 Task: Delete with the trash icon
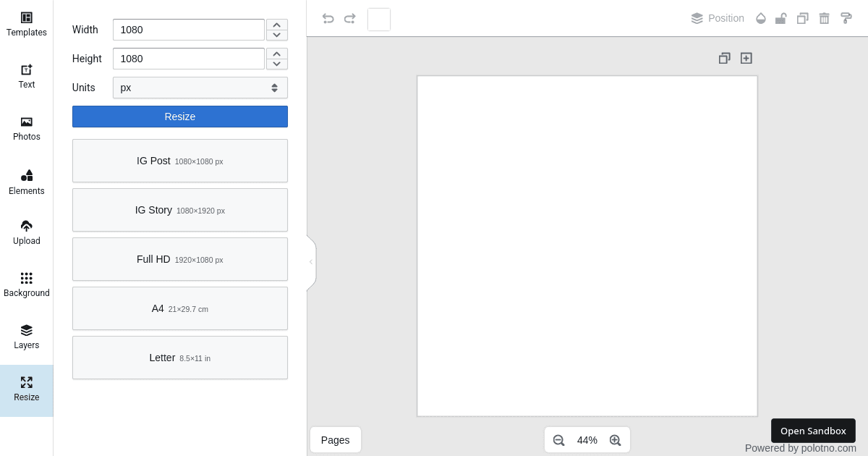pyautogui.click(x=825, y=18)
